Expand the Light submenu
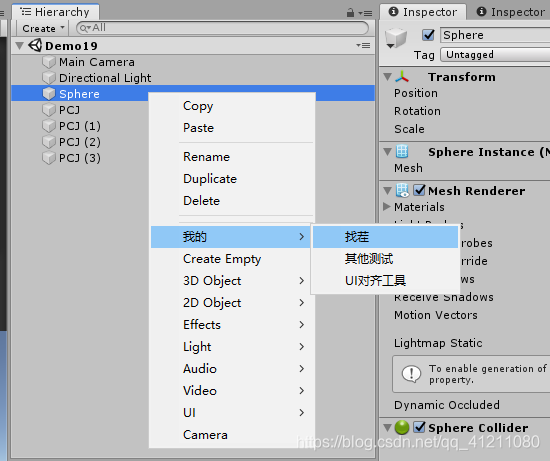 coord(230,347)
